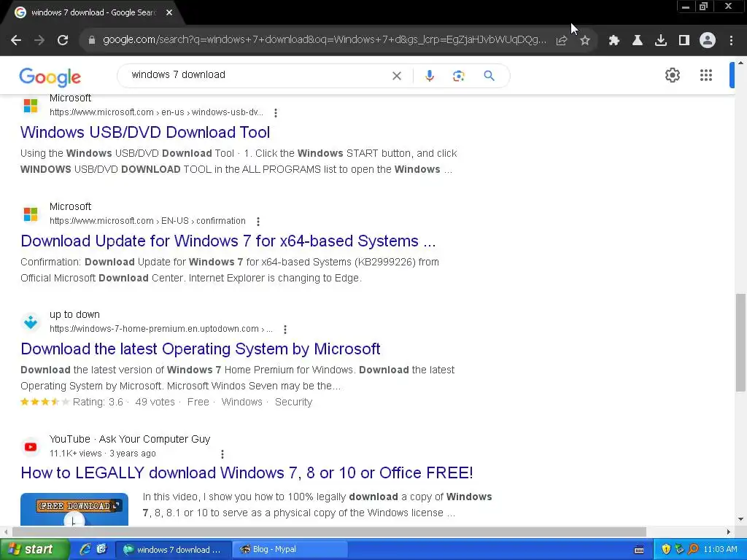Click the YouTube favicon in results
The image size is (747, 560).
tap(31, 447)
